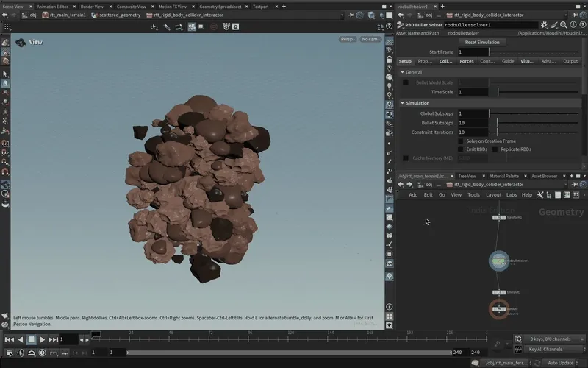
Task: Collapse the Simulation section
Action: pyautogui.click(x=402, y=103)
